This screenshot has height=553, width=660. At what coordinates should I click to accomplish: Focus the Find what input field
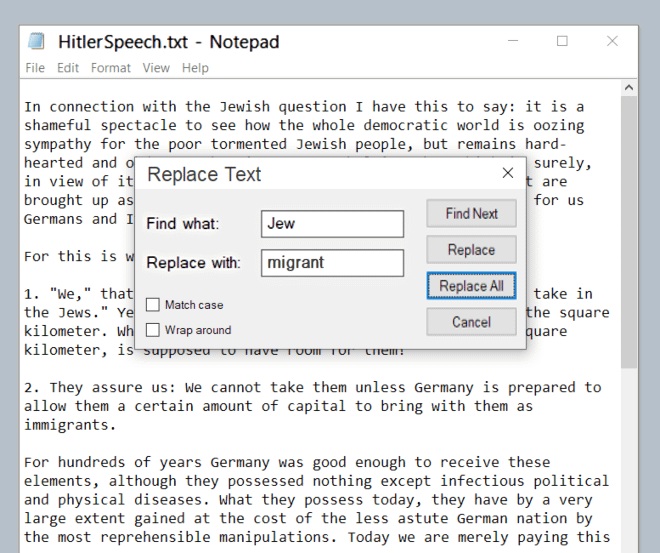pyautogui.click(x=333, y=224)
